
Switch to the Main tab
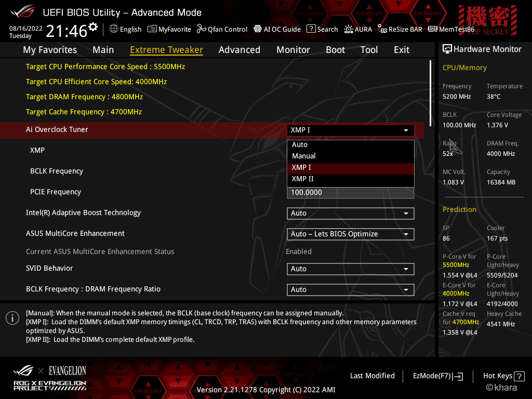point(103,50)
